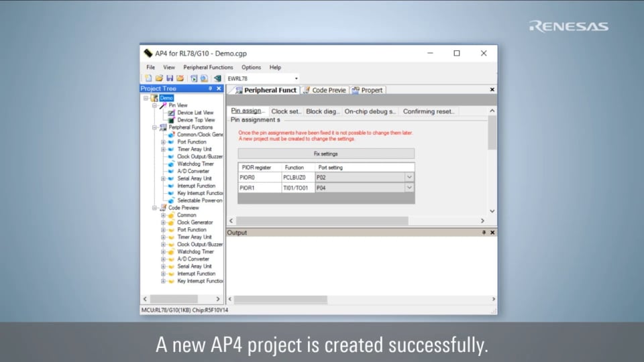Click Output panel horizontal scrollbar right arrow
Viewport: 644px width, 362px height.
coord(493,299)
